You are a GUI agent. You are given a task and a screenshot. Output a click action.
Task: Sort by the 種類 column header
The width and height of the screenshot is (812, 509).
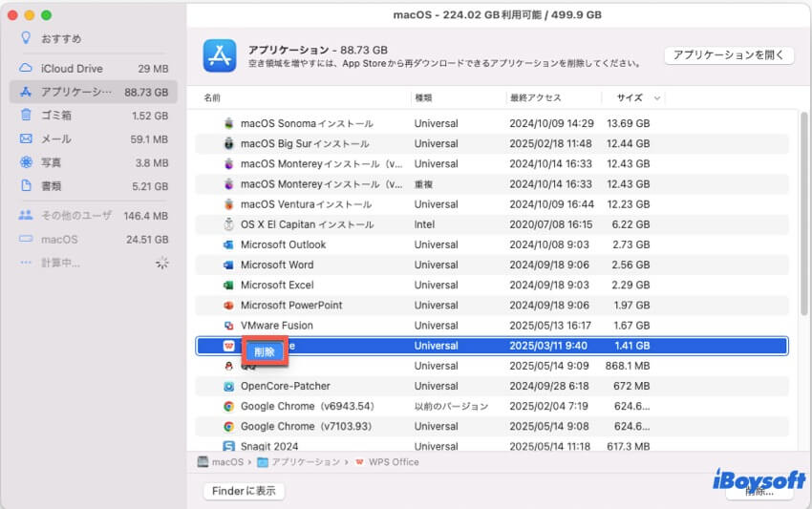pyautogui.click(x=423, y=97)
